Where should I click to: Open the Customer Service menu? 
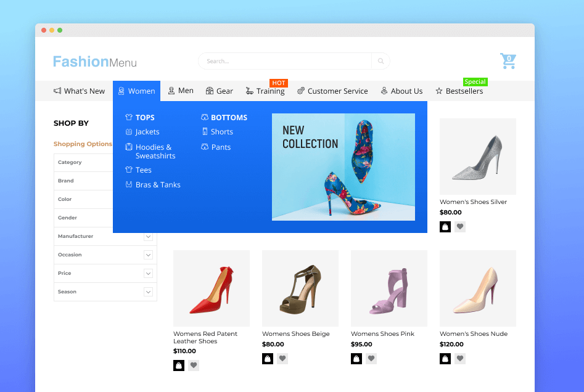pyautogui.click(x=332, y=91)
